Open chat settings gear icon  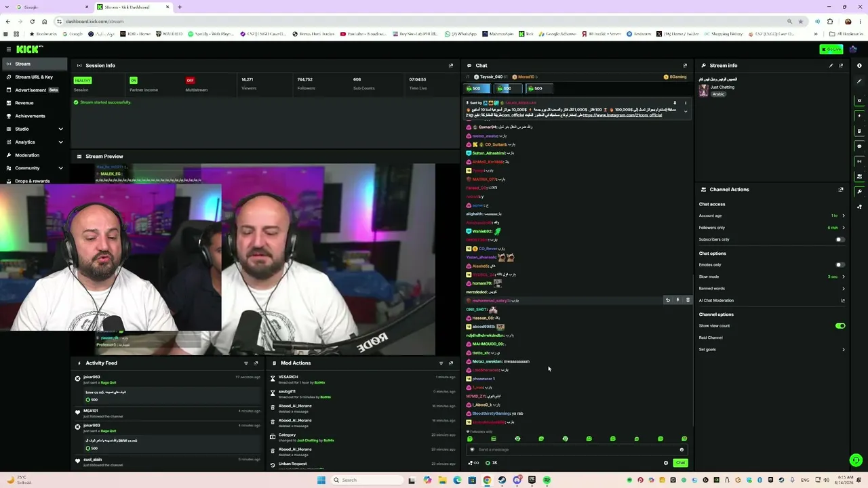tap(666, 463)
